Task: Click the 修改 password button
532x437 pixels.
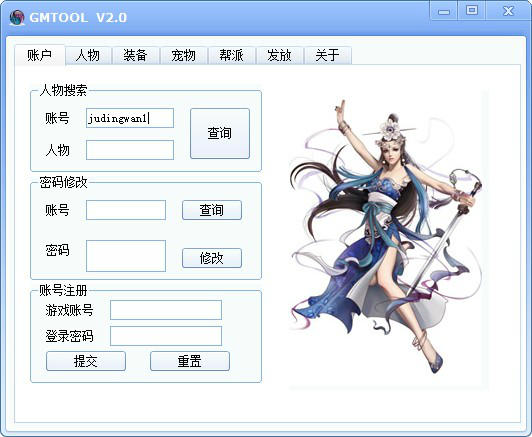Action: (212, 258)
